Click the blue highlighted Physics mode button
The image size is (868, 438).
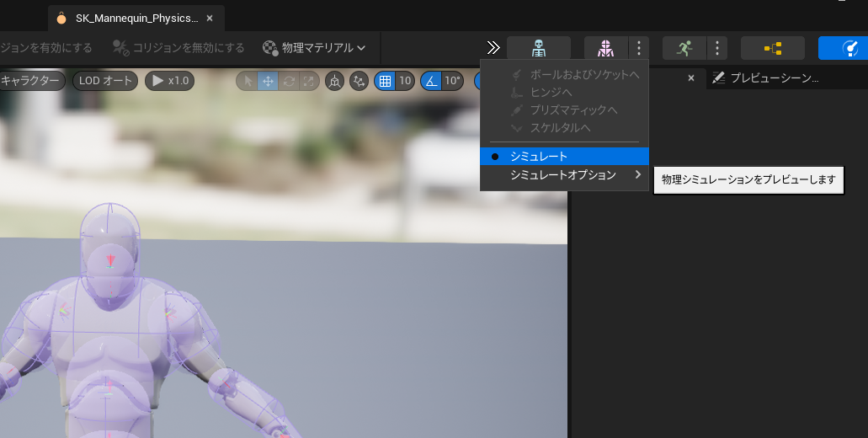843,48
